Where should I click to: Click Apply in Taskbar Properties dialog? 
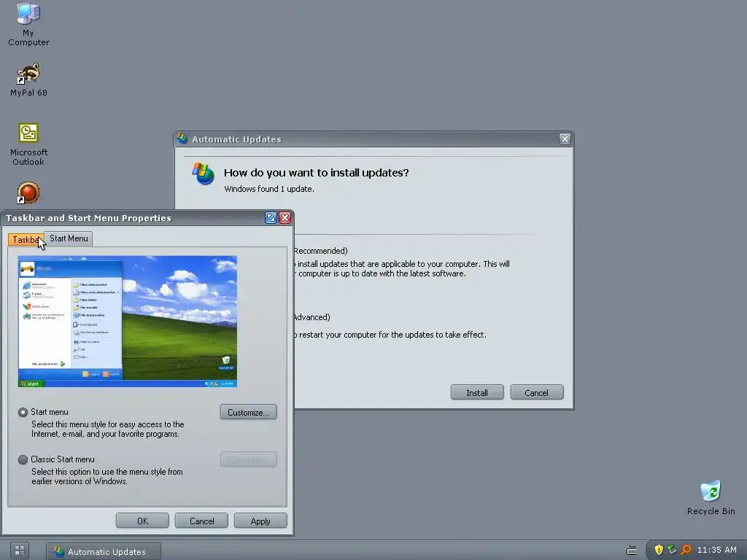coord(260,521)
